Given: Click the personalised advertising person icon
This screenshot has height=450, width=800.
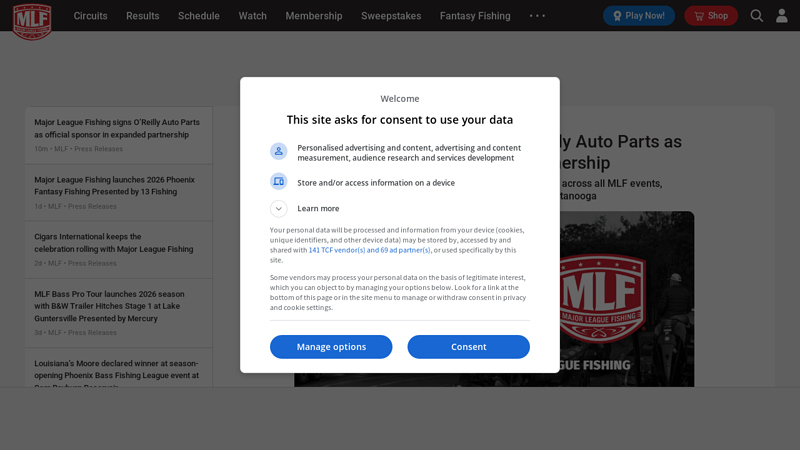Looking at the screenshot, I should tap(279, 151).
